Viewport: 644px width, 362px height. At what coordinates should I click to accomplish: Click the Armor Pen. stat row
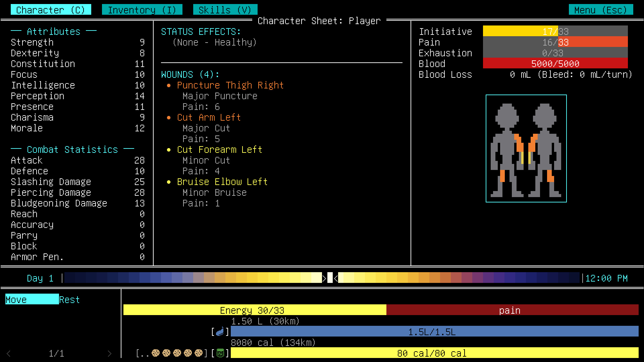78,257
